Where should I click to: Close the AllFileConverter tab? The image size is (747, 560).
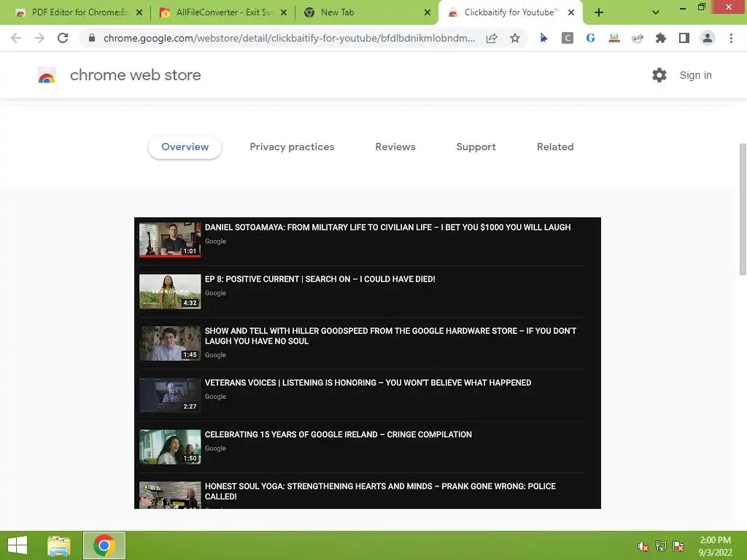pos(284,12)
